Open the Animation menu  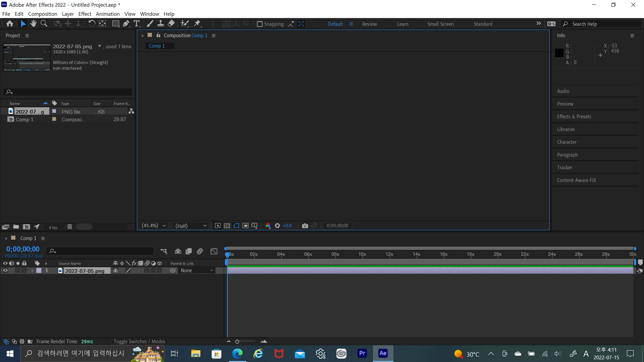point(108,14)
